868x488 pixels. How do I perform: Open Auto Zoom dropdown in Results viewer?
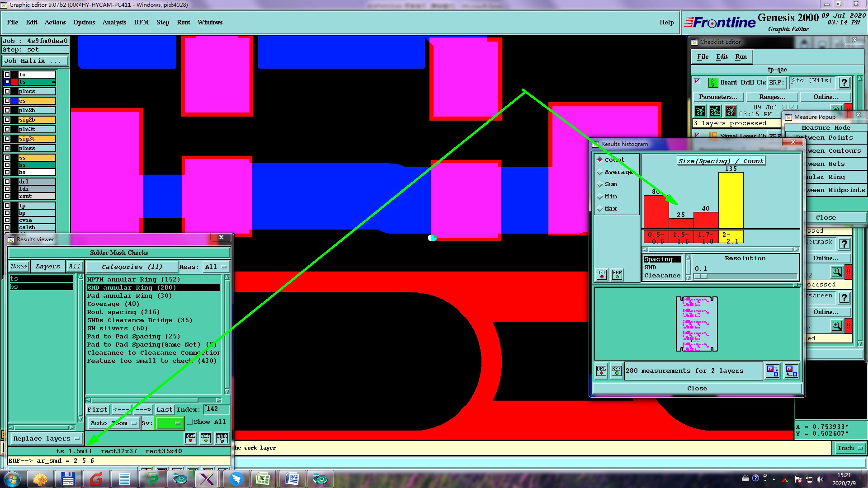click(113, 423)
